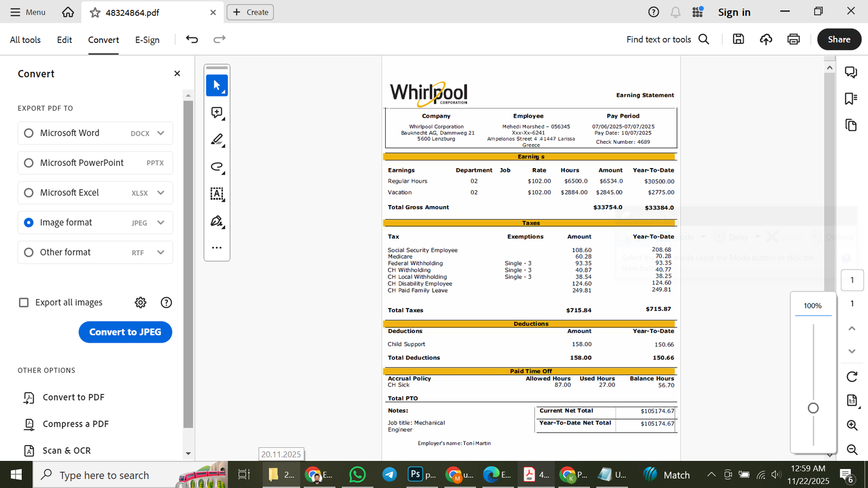Open the Compress a PDF option
This screenshot has width=868, height=488.
coord(75,423)
